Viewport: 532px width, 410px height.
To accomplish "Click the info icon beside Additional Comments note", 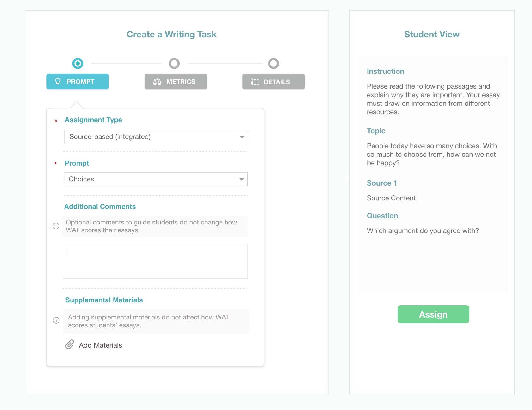I will click(x=56, y=226).
